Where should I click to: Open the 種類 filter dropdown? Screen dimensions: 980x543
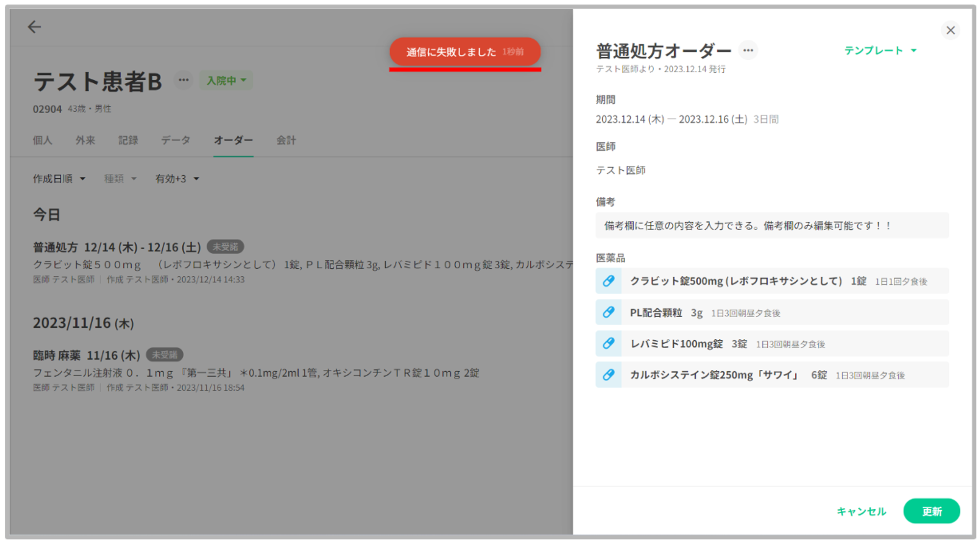tap(120, 179)
